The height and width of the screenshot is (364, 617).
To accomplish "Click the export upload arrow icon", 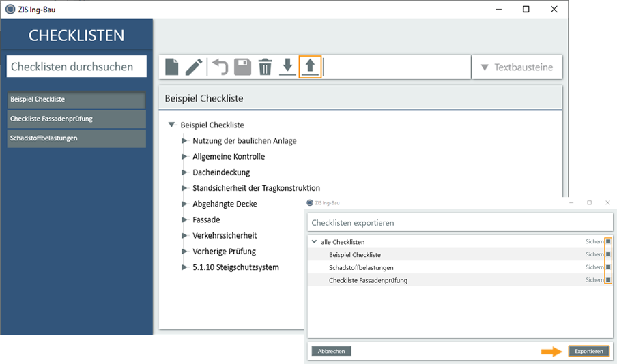I will [x=310, y=67].
